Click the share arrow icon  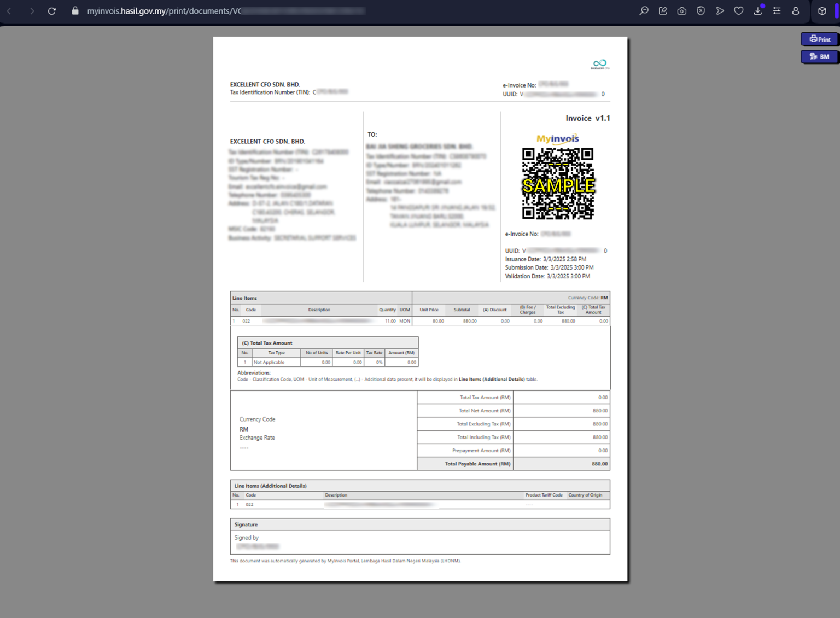pyautogui.click(x=720, y=10)
